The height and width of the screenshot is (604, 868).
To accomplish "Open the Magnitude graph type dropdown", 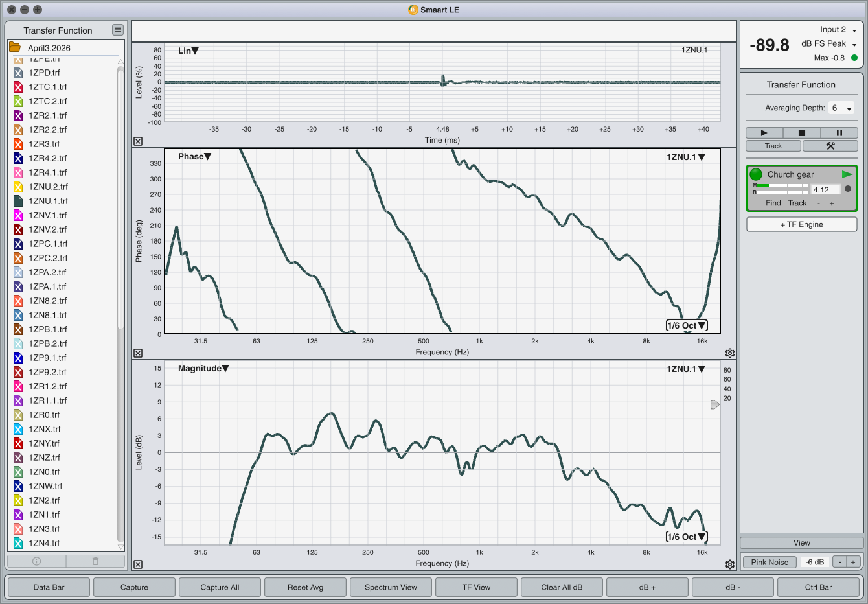I will click(203, 368).
